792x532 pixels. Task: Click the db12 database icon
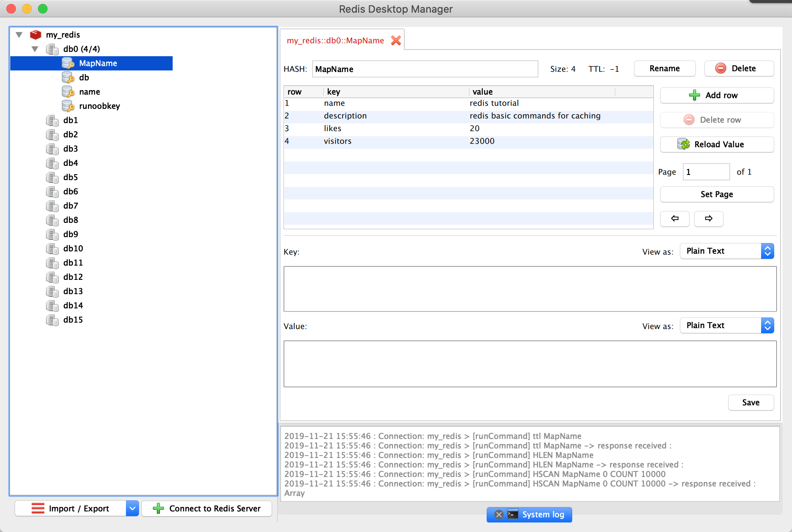pos(52,277)
